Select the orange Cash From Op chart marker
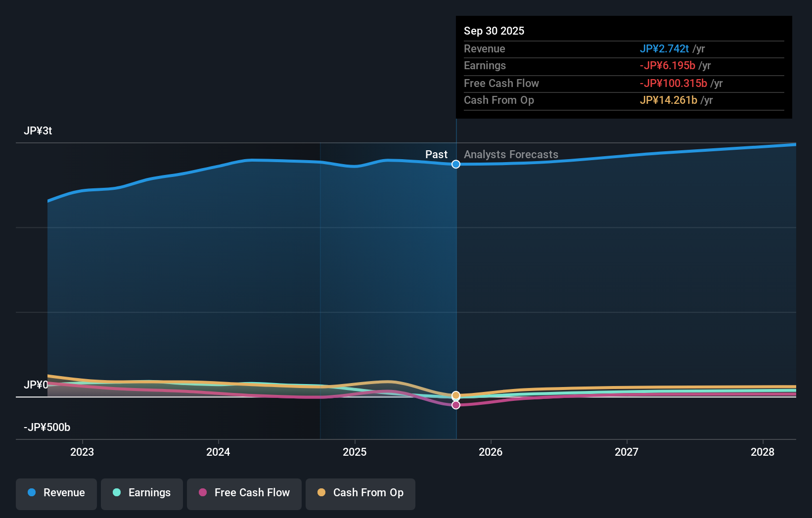The width and height of the screenshot is (812, 518). (455, 395)
